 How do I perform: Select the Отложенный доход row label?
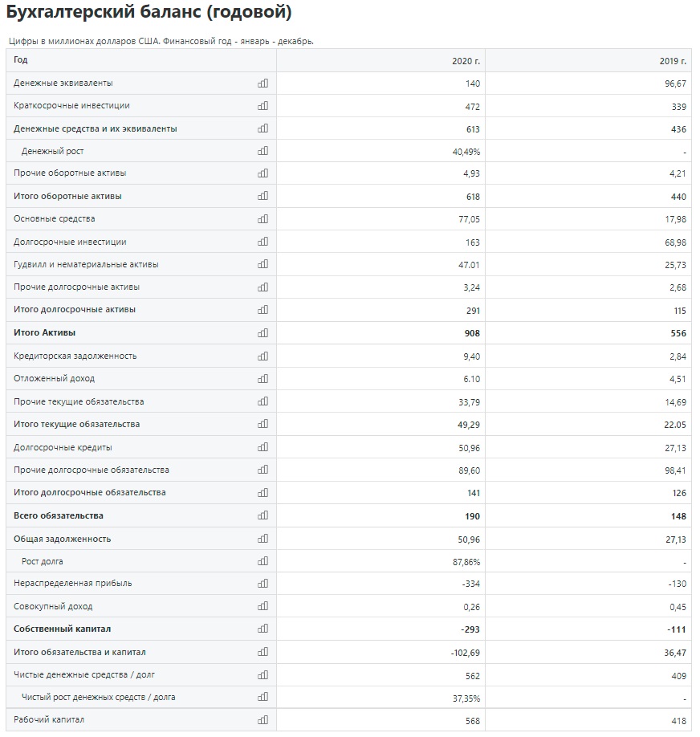click(x=54, y=378)
